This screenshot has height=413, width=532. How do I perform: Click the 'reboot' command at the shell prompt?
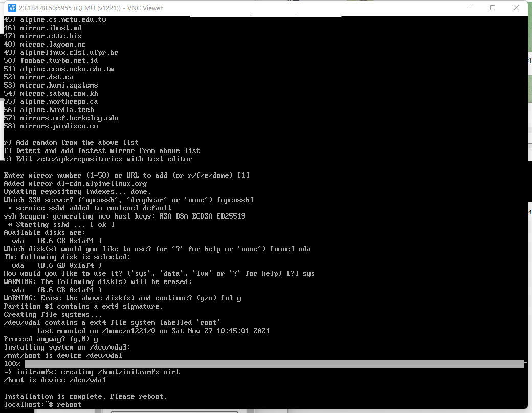coord(69,404)
